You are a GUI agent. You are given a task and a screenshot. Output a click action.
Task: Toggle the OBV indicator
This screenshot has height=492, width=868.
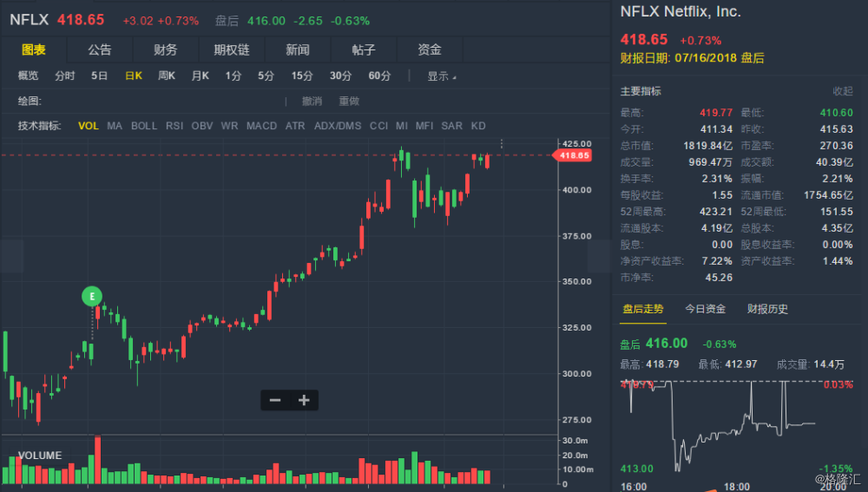coord(202,126)
